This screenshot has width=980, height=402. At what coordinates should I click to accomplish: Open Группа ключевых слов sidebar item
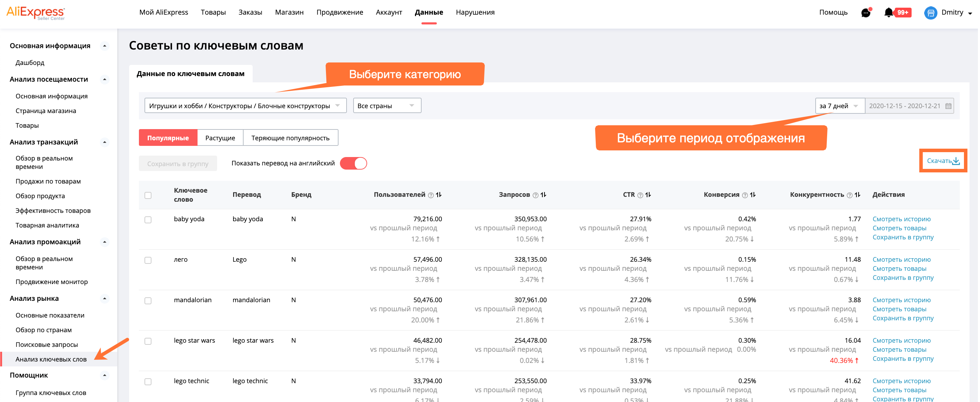pyautogui.click(x=51, y=393)
